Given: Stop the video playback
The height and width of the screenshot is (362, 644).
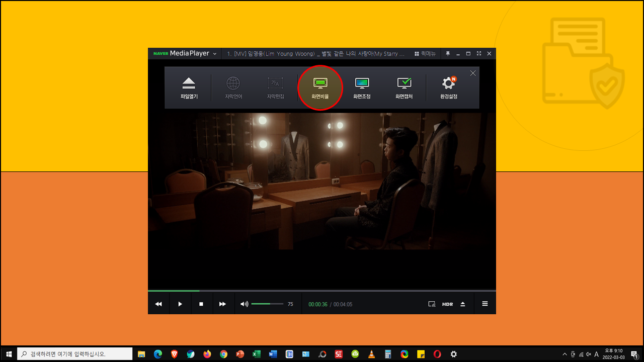Looking at the screenshot, I should point(201,304).
